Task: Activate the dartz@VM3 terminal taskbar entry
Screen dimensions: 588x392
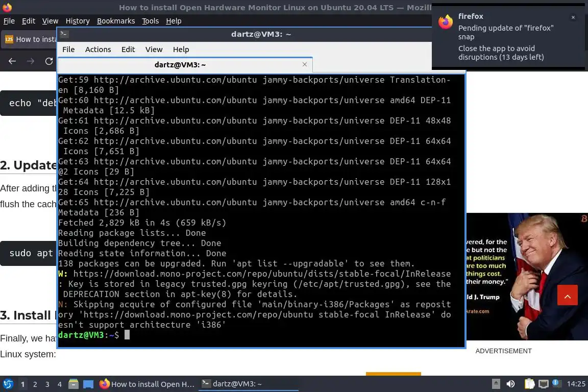Action: click(x=248, y=384)
